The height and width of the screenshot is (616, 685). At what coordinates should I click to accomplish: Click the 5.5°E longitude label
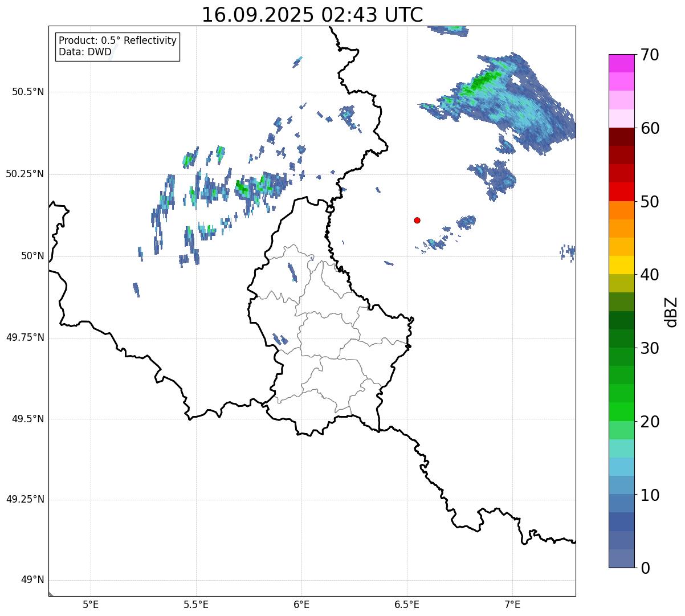[196, 605]
